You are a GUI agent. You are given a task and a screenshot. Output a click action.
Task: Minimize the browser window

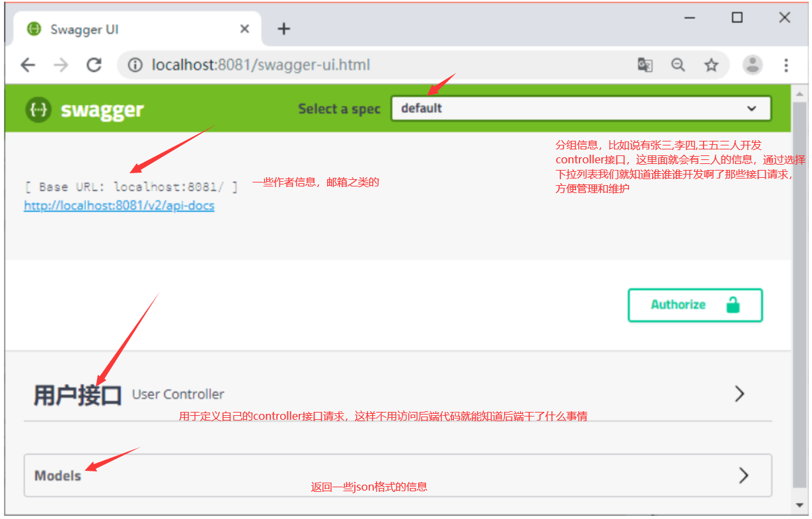tap(690, 19)
